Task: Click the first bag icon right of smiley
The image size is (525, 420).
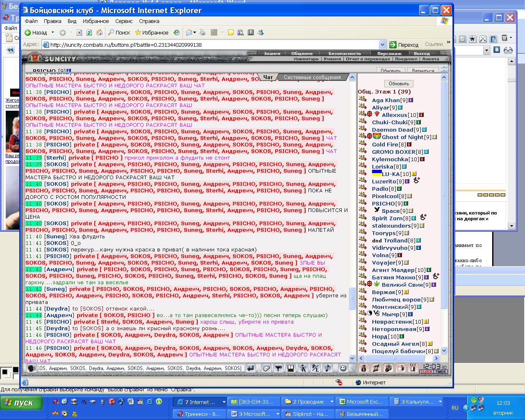Action: pyautogui.click(x=363, y=368)
